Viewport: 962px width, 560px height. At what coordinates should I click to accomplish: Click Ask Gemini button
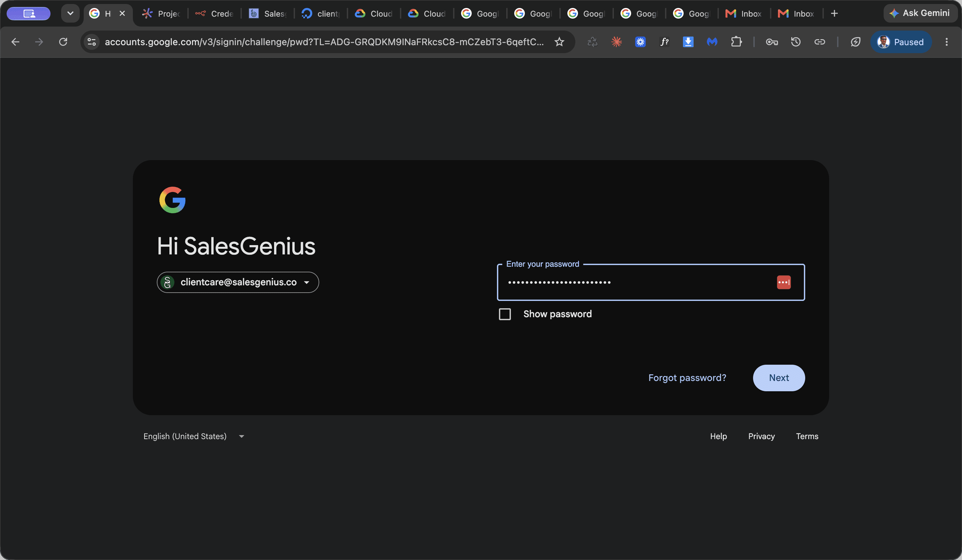click(920, 13)
